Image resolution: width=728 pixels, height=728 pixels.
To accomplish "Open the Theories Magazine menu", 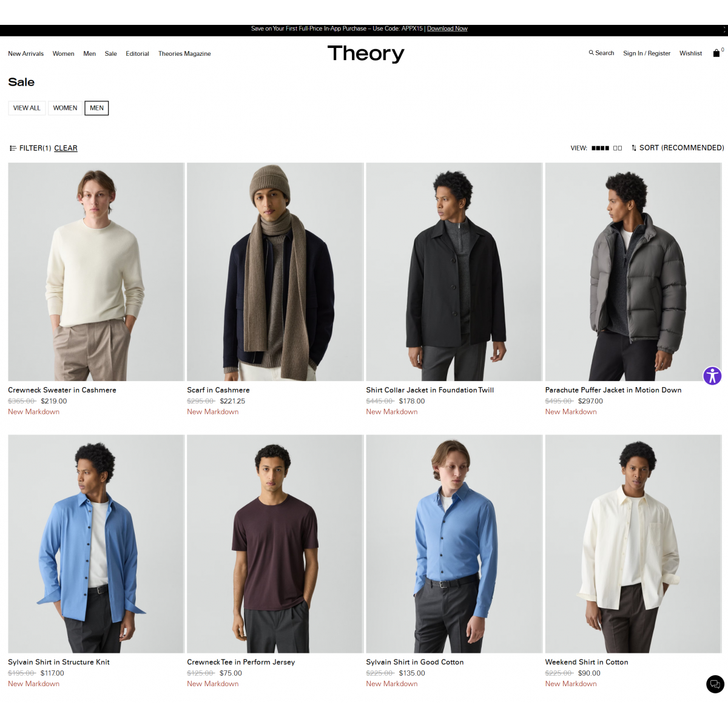I will click(184, 53).
